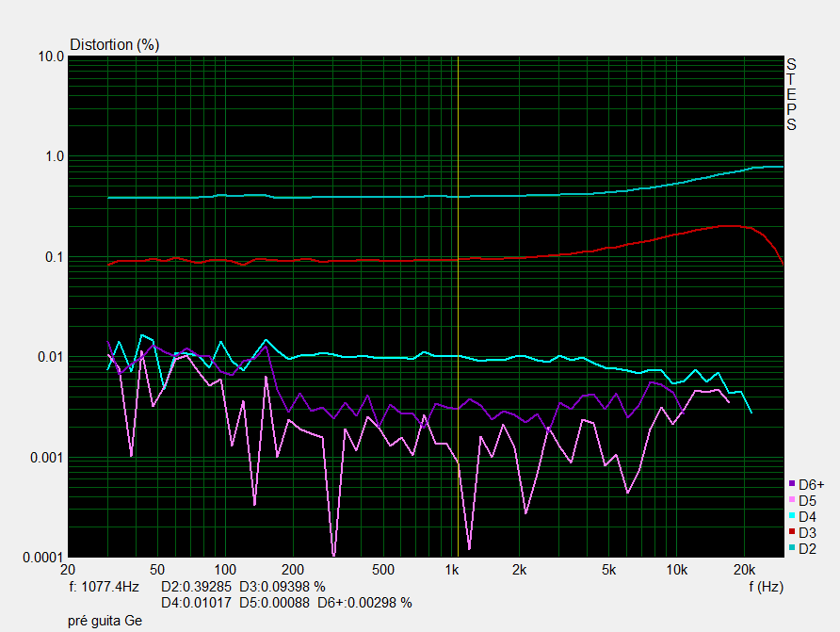Image resolution: width=840 pixels, height=632 pixels.
Task: Select the D6+ legend label
Action: (811, 485)
